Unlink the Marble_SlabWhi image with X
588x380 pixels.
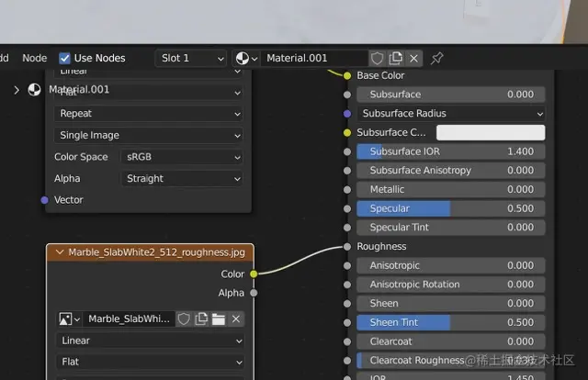pos(236,319)
